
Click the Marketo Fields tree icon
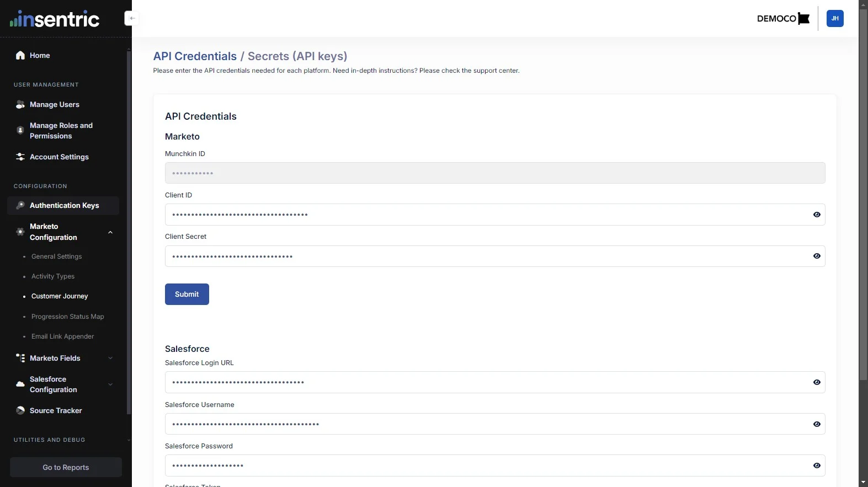tap(20, 358)
